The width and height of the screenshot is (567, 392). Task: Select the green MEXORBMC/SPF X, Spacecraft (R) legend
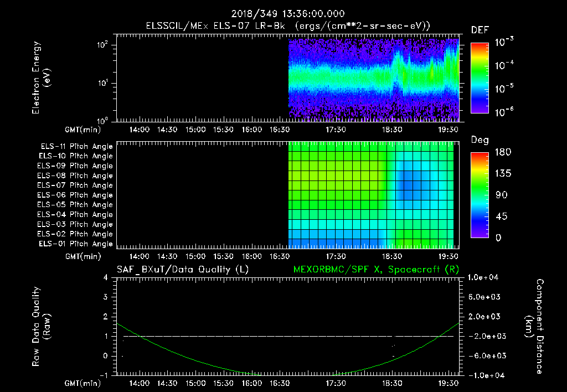click(376, 270)
